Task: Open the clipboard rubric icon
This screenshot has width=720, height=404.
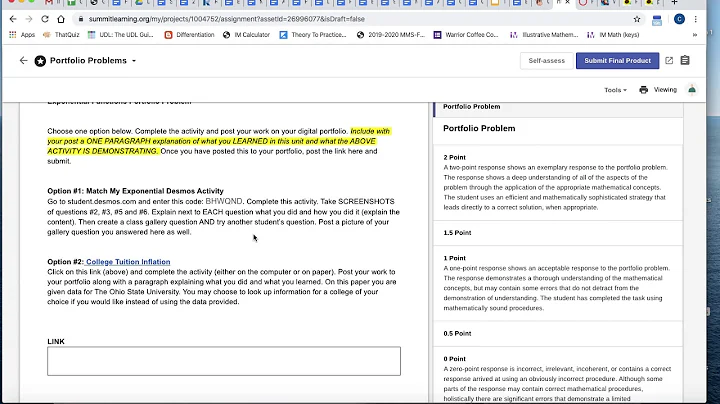Action: coord(685,60)
